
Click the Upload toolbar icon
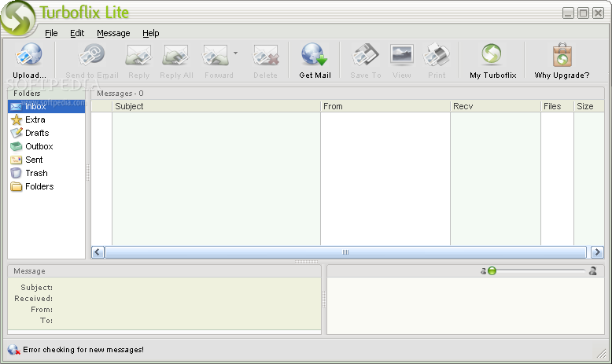coord(29,54)
